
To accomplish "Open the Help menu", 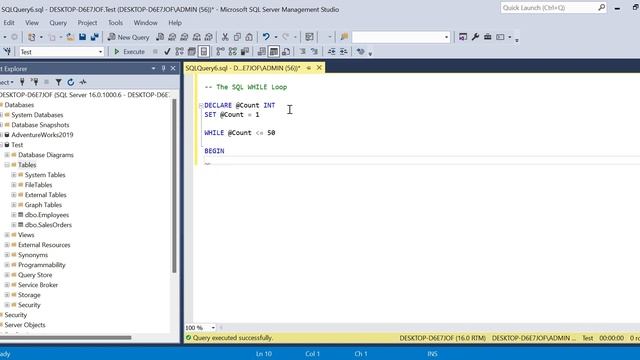I will (x=175, y=23).
